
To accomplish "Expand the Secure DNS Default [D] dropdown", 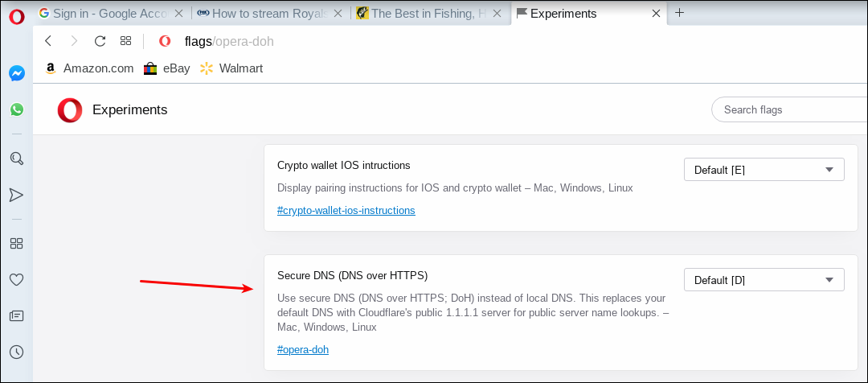I will (764, 280).
